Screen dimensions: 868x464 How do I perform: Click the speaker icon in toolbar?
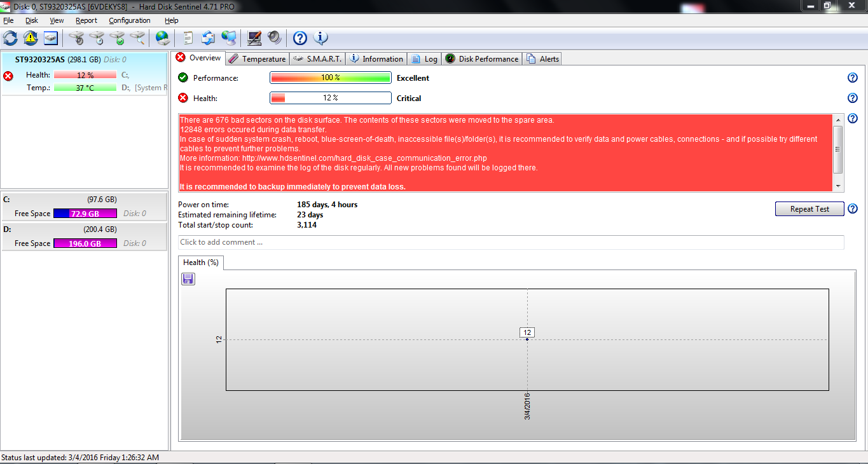click(274, 38)
